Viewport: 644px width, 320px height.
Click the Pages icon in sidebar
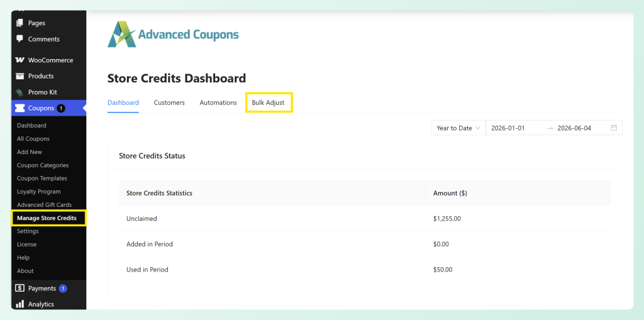tap(19, 23)
